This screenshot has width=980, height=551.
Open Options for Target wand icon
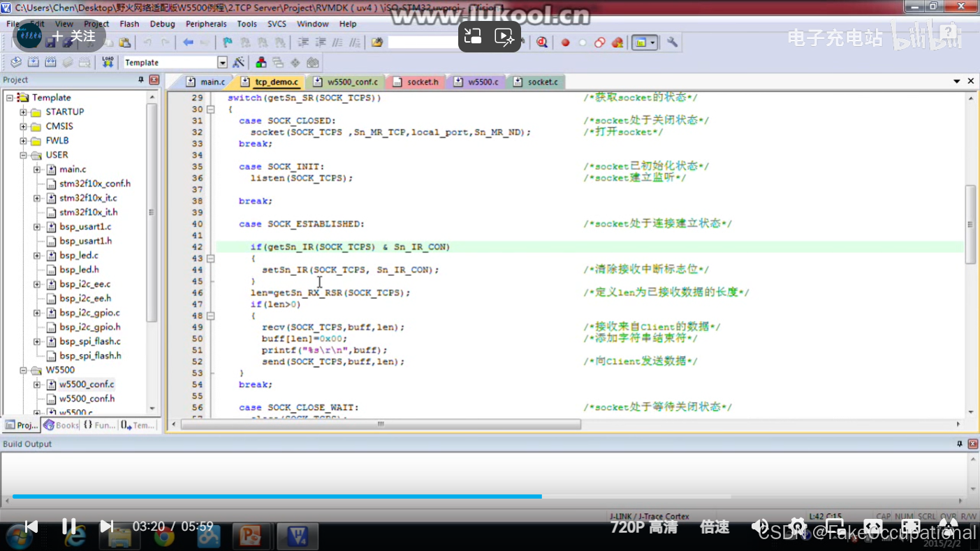(x=239, y=62)
